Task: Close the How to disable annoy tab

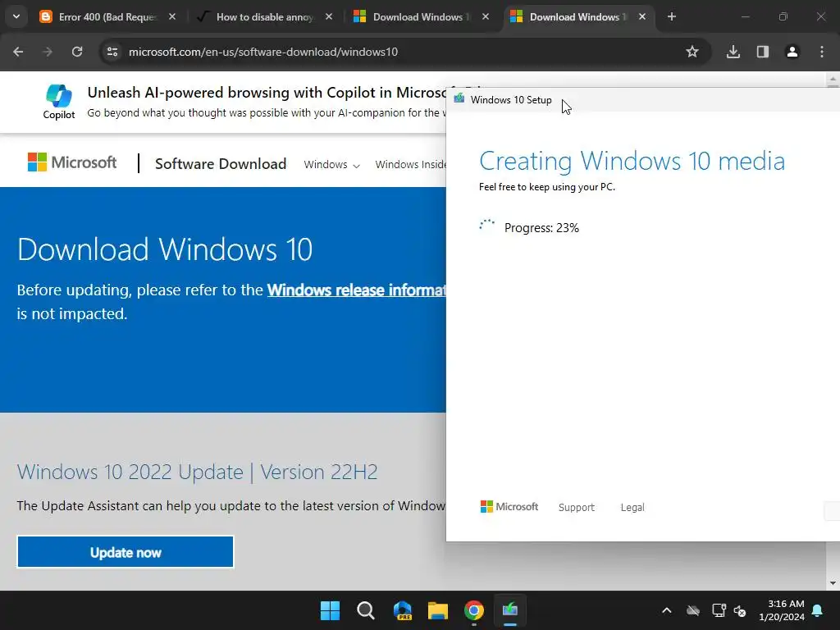Action: tap(329, 16)
